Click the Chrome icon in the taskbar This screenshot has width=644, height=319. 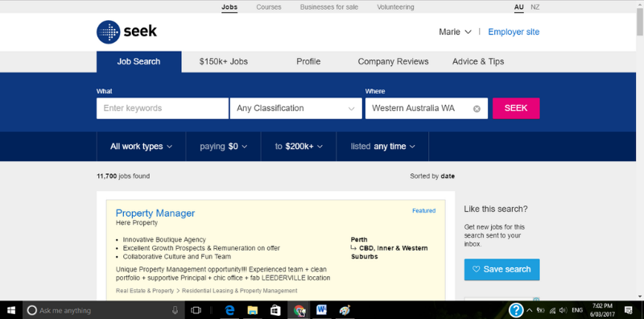(x=299, y=310)
